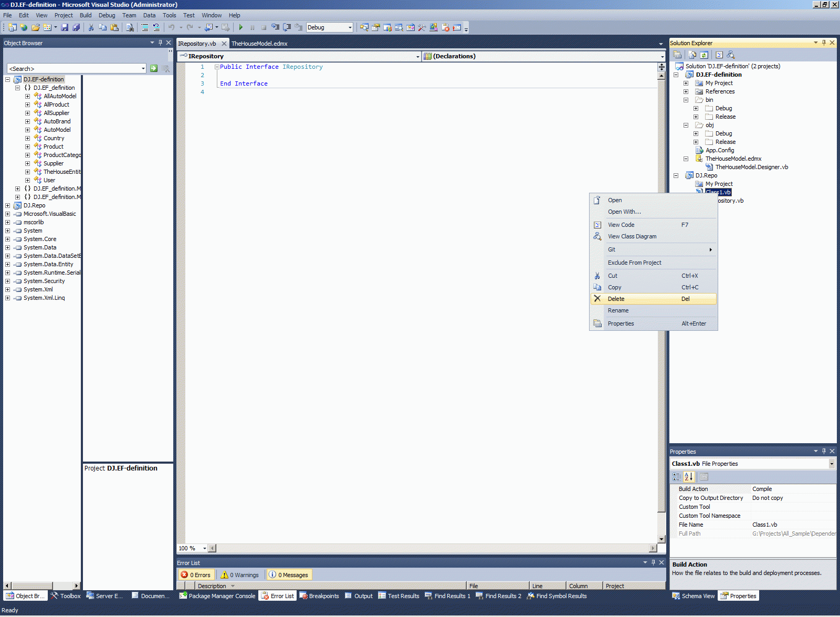Click View Class Diagram icon in Solution Explorer toolbar

coord(730,55)
